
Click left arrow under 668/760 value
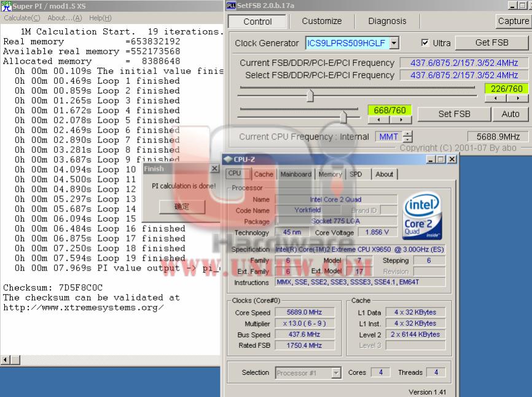click(x=378, y=120)
